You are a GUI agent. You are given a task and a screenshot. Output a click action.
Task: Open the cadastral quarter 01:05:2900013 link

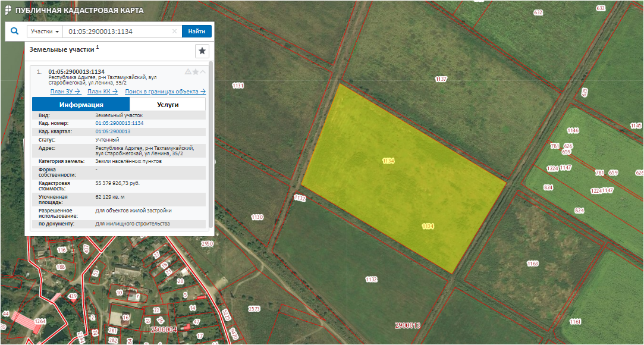(x=113, y=131)
